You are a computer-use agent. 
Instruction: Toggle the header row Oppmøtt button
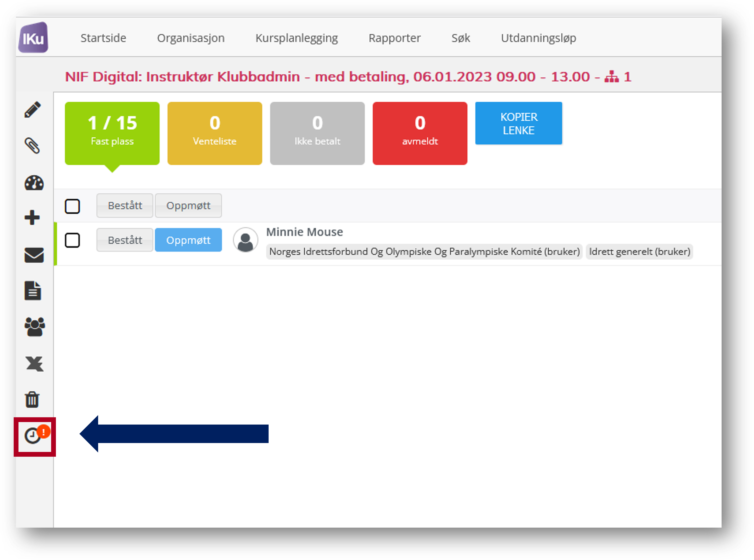coord(188,205)
